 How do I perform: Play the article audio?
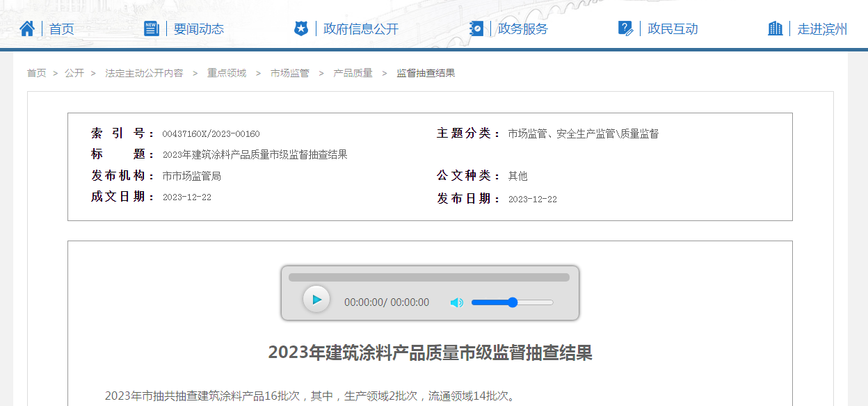click(x=316, y=300)
